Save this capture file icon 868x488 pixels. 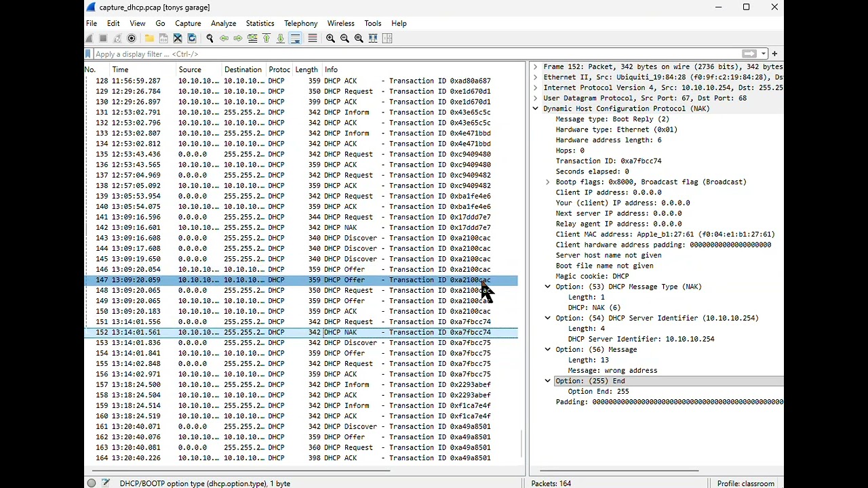point(163,39)
